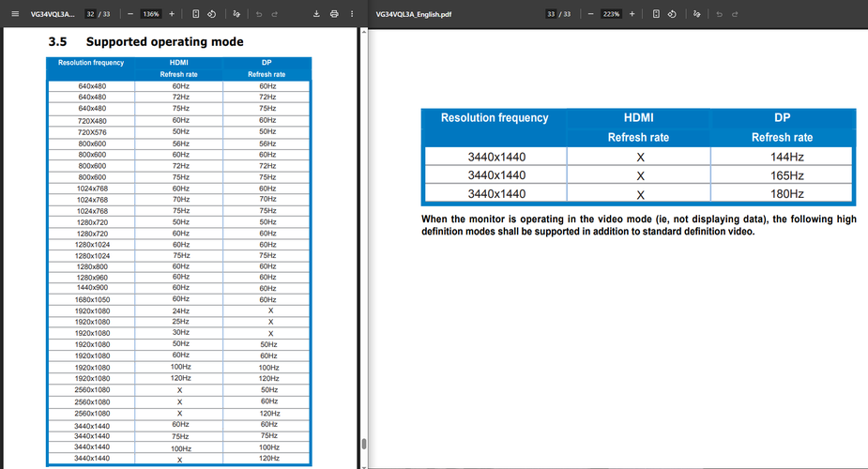Click the page number field showing 32
868x469 pixels.
tap(90, 14)
